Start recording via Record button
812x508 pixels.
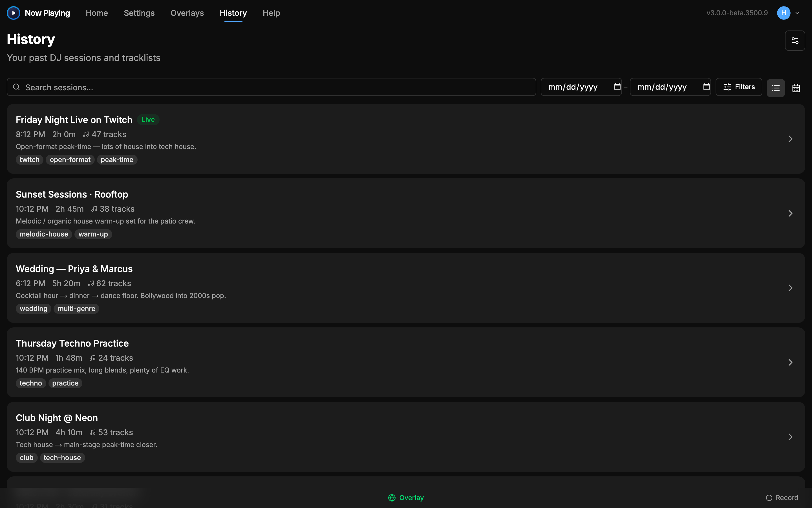click(782, 498)
